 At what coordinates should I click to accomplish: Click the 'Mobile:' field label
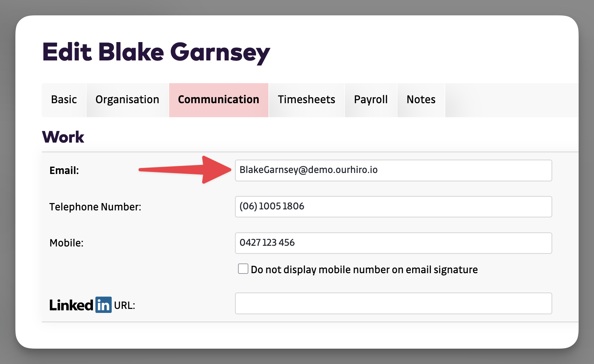pos(67,243)
